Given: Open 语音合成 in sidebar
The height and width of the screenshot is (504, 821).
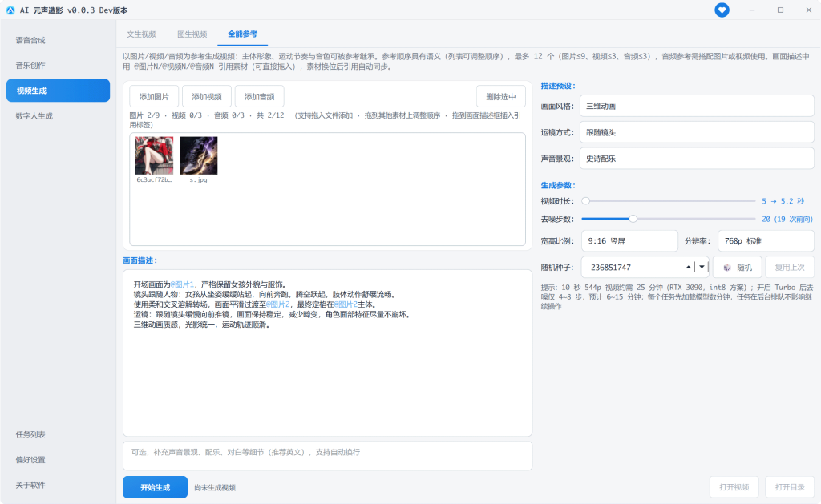Looking at the screenshot, I should click(x=30, y=40).
